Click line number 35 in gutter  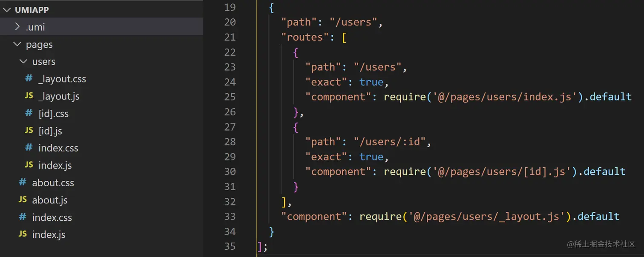click(x=230, y=246)
